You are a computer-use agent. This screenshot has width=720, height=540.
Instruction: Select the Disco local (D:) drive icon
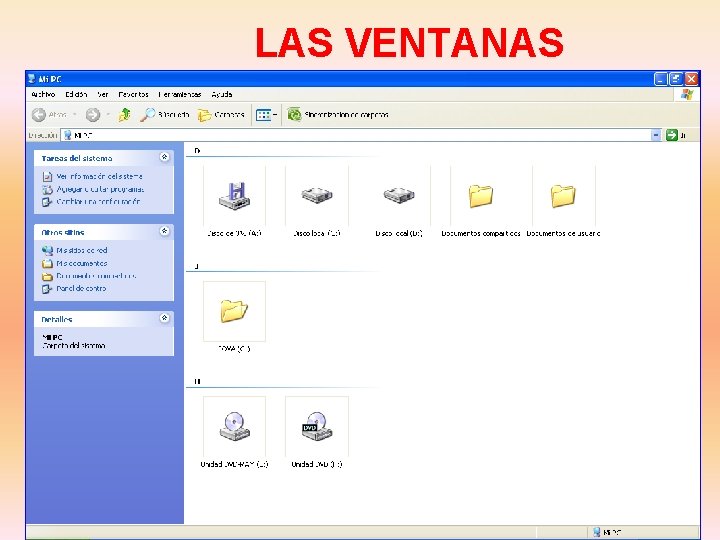point(399,195)
